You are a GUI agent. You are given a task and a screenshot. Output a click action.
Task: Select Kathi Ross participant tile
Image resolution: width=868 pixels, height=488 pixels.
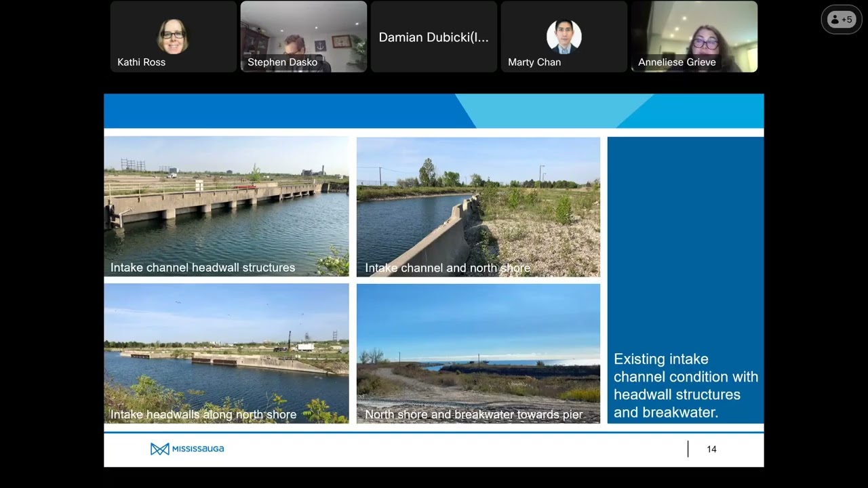(174, 37)
